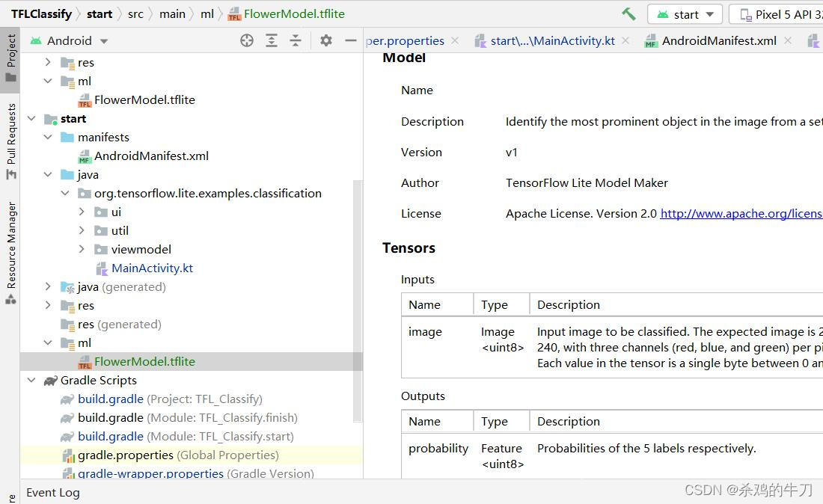Open the start run configuration dropdown
This screenshot has height=504, width=823.
(x=685, y=14)
